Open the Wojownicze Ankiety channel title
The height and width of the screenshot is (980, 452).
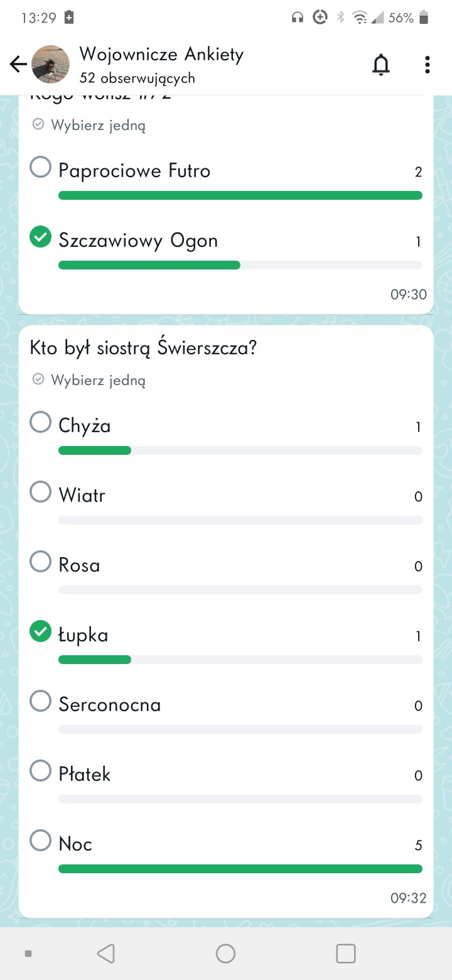pos(161,55)
